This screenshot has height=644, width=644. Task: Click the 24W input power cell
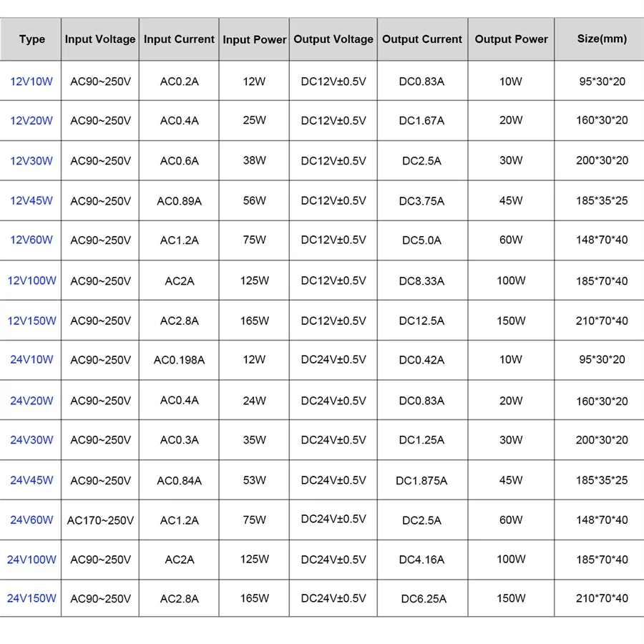(x=254, y=401)
